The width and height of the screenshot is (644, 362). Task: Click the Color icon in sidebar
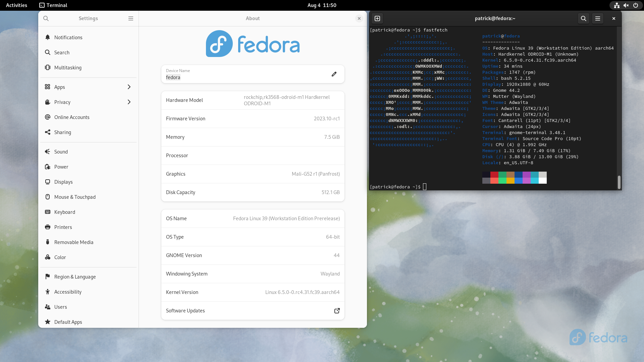tap(48, 257)
